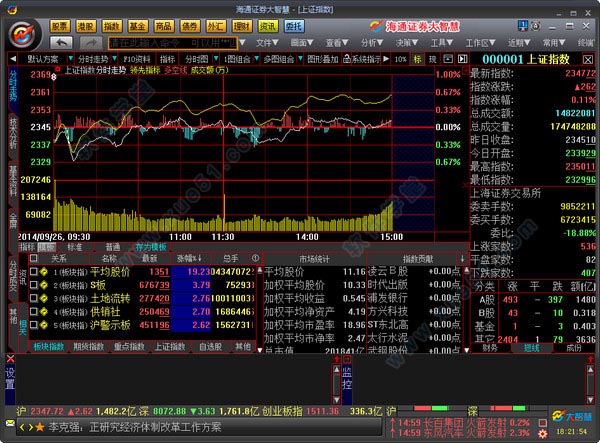Switch to the 外汇 tab
Screen dimensions: 600x443
(215, 26)
